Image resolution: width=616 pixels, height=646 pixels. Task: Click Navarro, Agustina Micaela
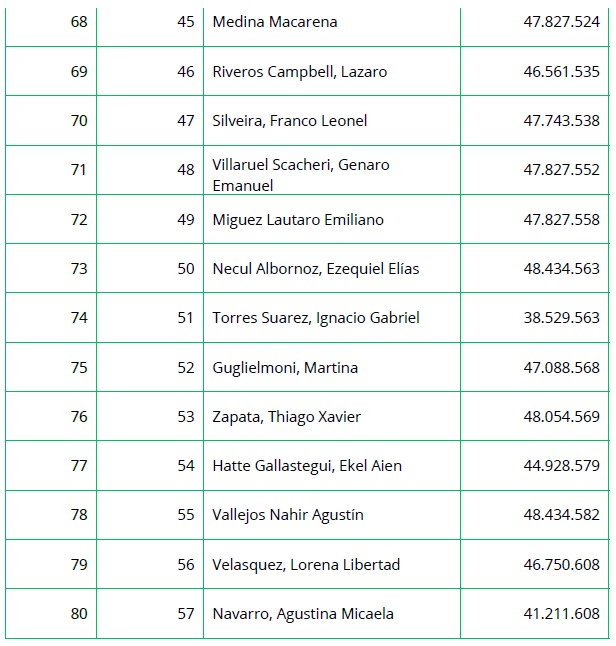point(303,614)
